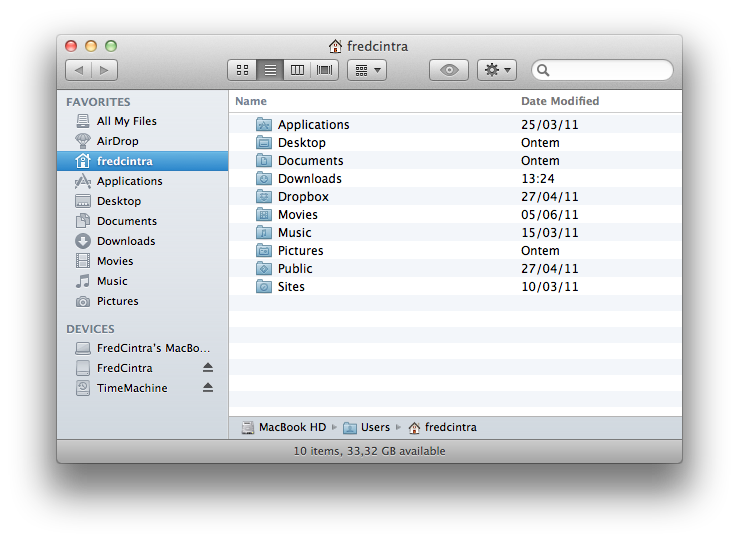Open Movies from the sidebar

click(x=142, y=261)
